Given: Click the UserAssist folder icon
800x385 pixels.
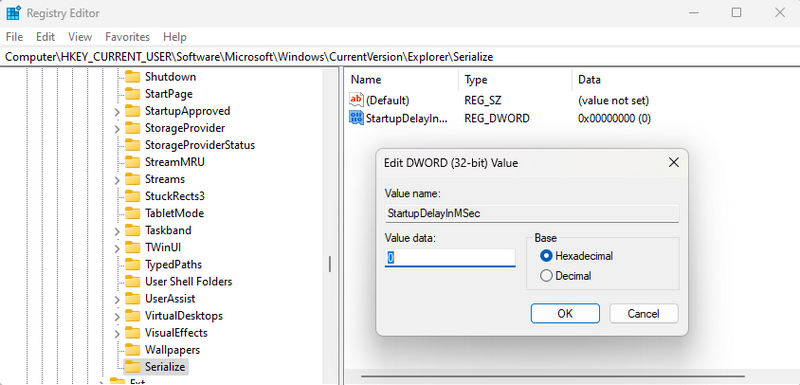Looking at the screenshot, I should tap(133, 298).
